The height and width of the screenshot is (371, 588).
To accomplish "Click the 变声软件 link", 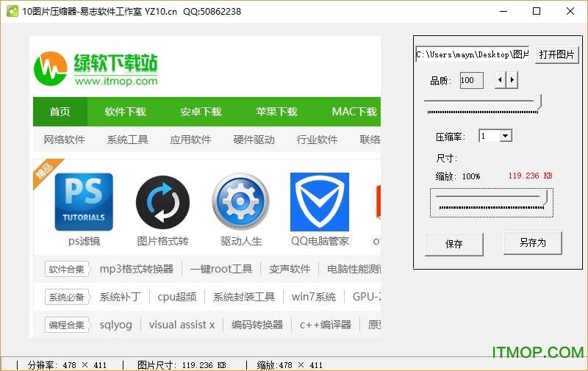I will point(290,269).
